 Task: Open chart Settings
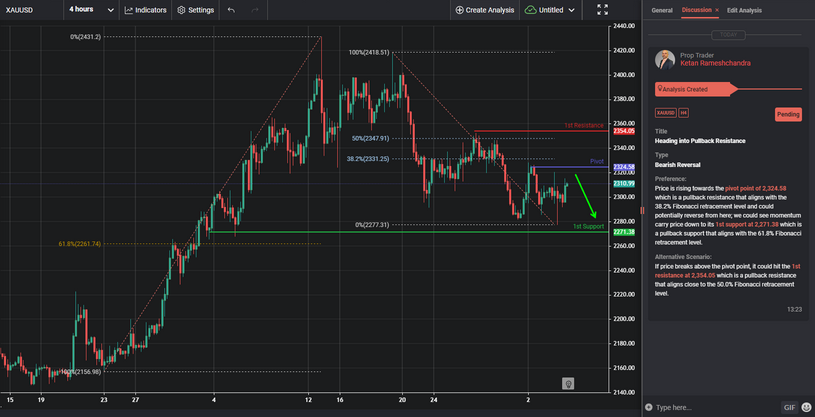click(195, 10)
